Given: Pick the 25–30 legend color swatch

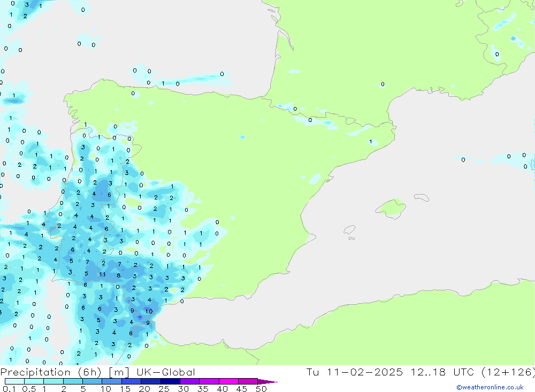Looking at the screenshot, I should (x=170, y=381).
